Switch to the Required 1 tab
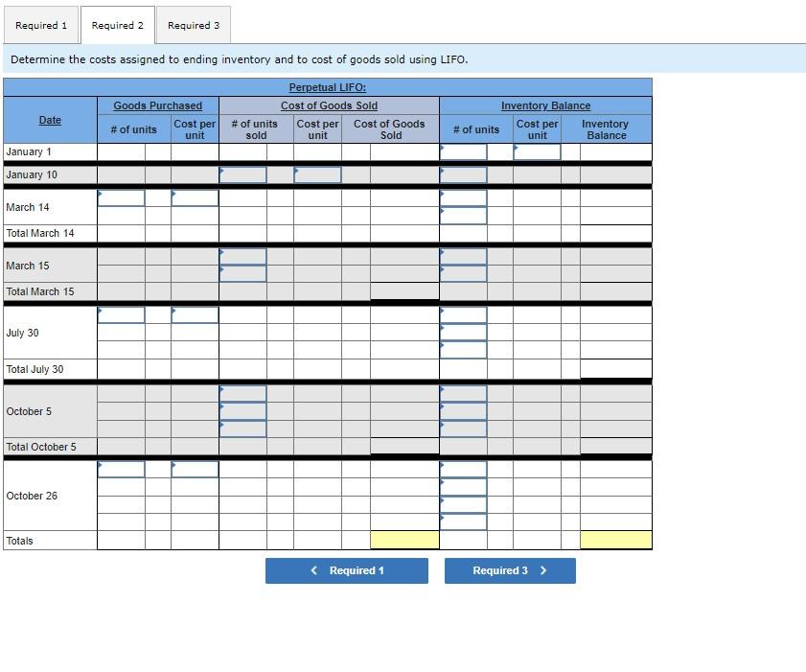 coord(41,25)
